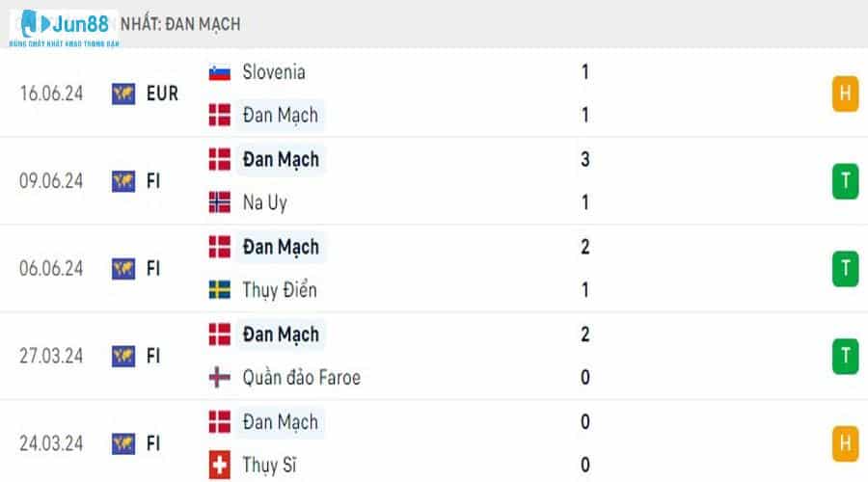Click the FI competition icon for 09.06.24
This screenshot has height=482, width=868.
[123, 181]
